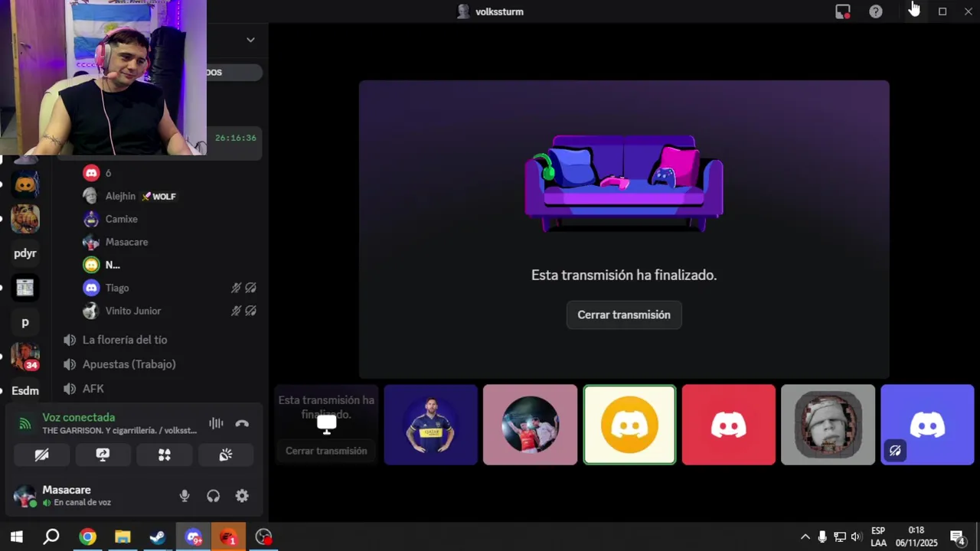Screen dimensions: 980x551
Task: Open Masacare user profile panel avatar
Action: coord(25,496)
